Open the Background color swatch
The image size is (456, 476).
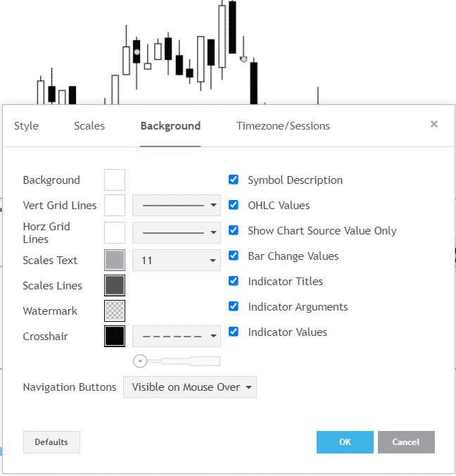[x=115, y=180]
